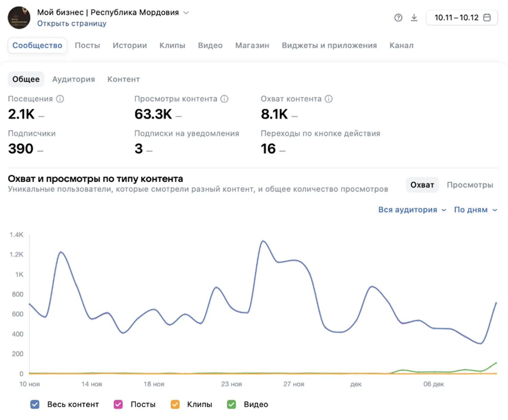This screenshot has height=420, width=508.
Task: Toggle the Видео legend checkbox
Action: point(232,404)
